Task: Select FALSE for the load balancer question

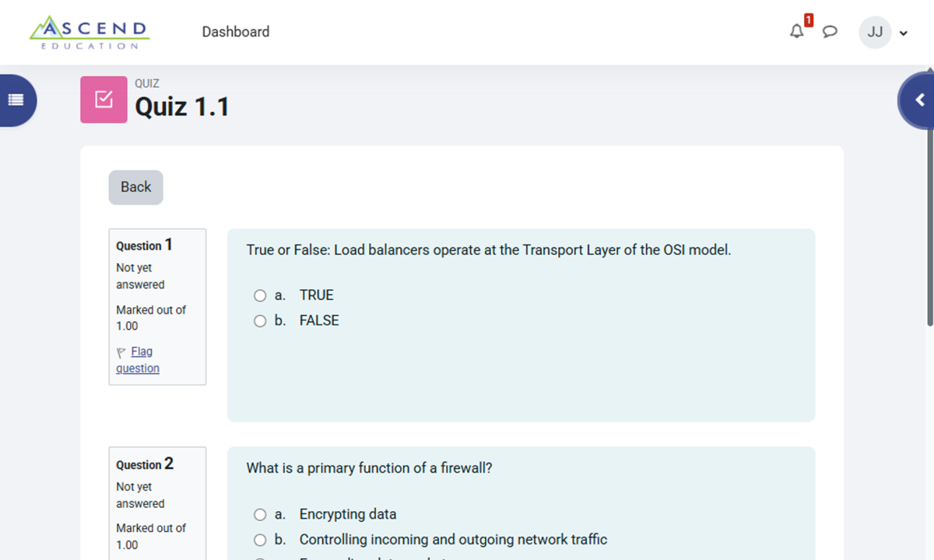Action: [260, 321]
